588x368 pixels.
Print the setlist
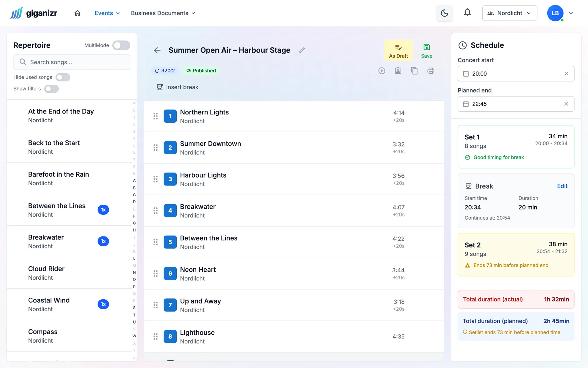click(431, 71)
